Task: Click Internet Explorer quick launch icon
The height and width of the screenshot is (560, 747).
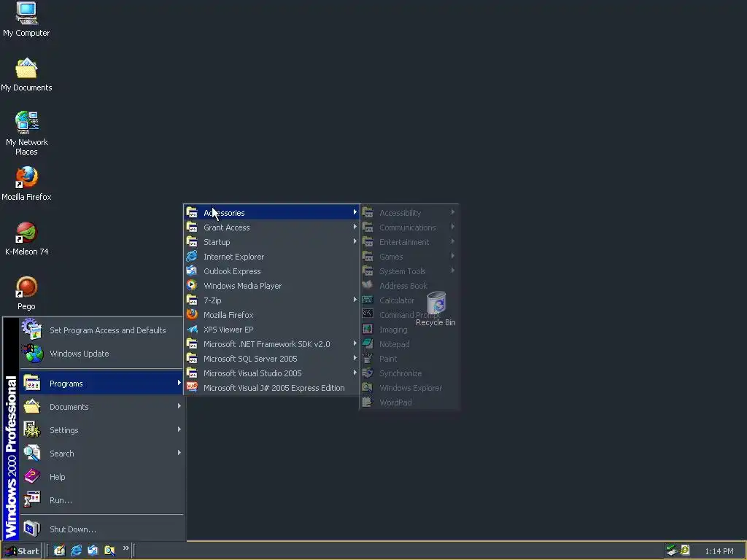Action: pos(76,551)
